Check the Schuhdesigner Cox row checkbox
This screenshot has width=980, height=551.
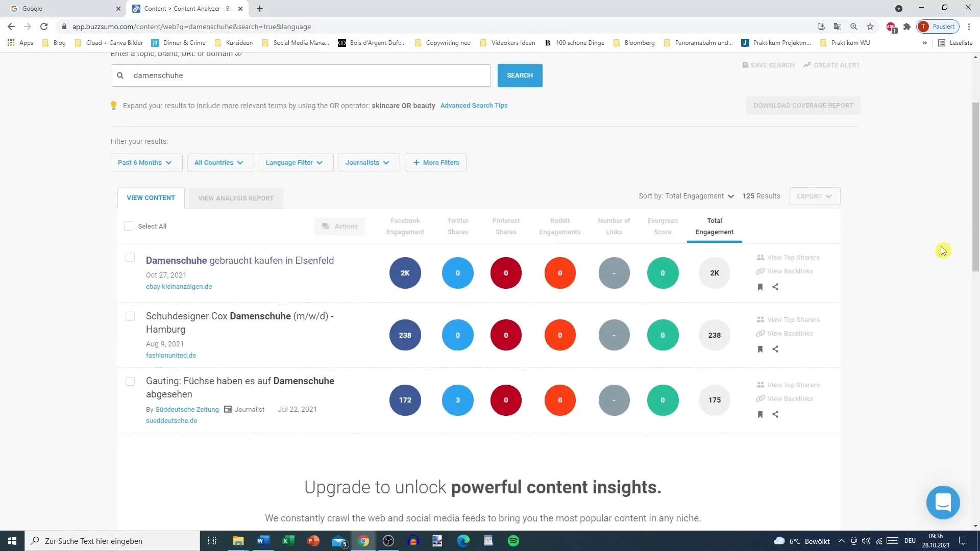click(x=130, y=316)
